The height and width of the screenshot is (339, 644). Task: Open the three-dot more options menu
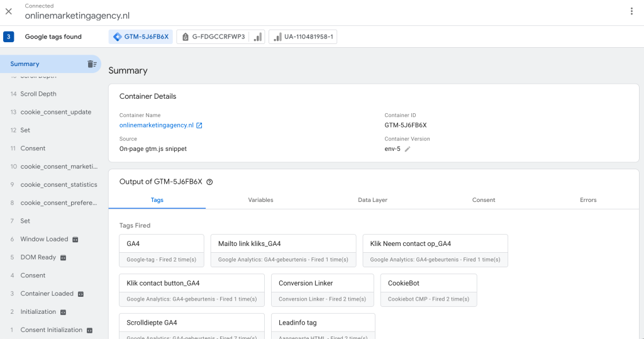pyautogui.click(x=631, y=11)
